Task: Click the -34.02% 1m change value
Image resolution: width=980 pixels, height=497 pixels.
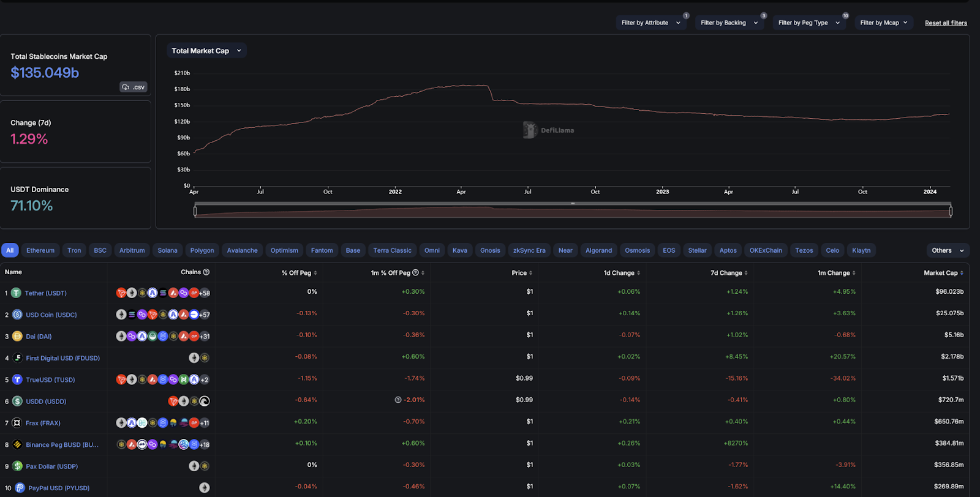Action: pos(843,378)
